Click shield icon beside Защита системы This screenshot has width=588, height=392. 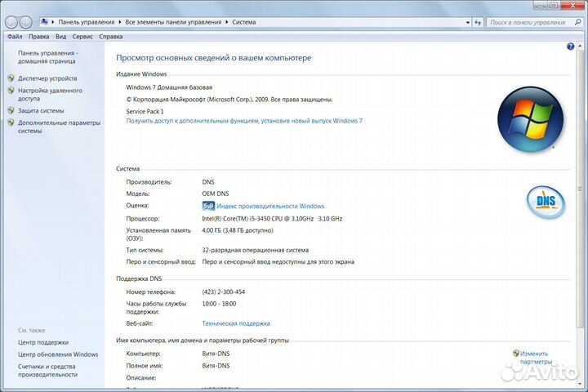point(11,111)
